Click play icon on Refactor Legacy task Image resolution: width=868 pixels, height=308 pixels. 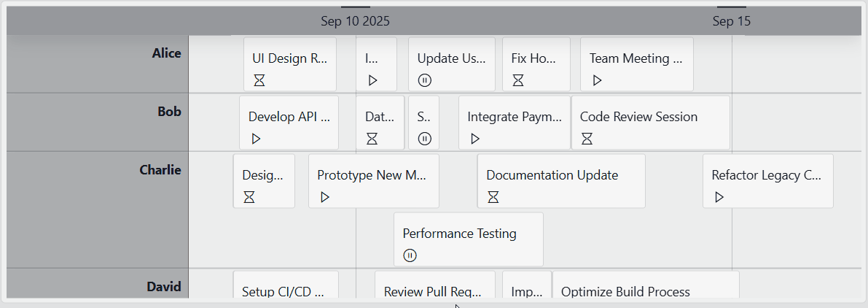719,197
